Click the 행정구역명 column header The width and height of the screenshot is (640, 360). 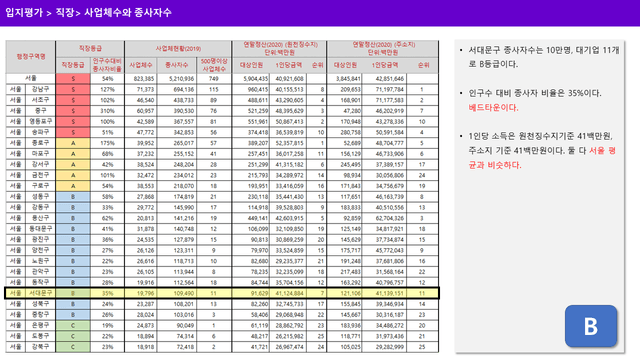click(31, 57)
